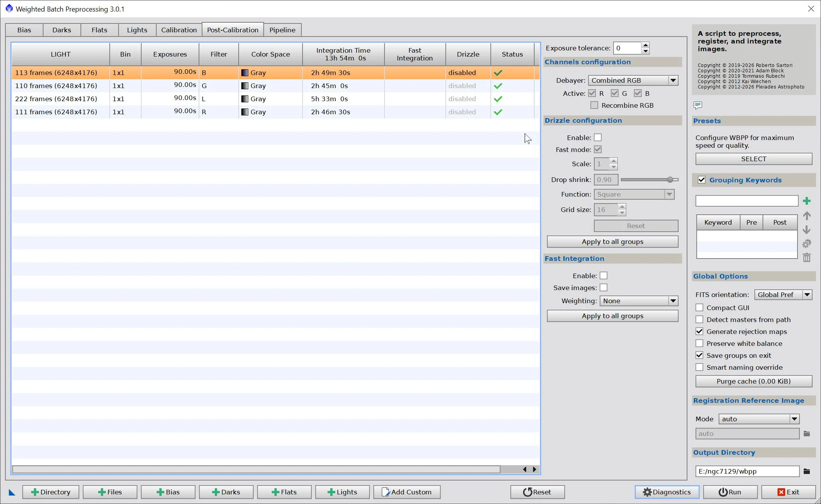Toggle the Save images checkbox
The height and width of the screenshot is (504, 821).
(604, 287)
